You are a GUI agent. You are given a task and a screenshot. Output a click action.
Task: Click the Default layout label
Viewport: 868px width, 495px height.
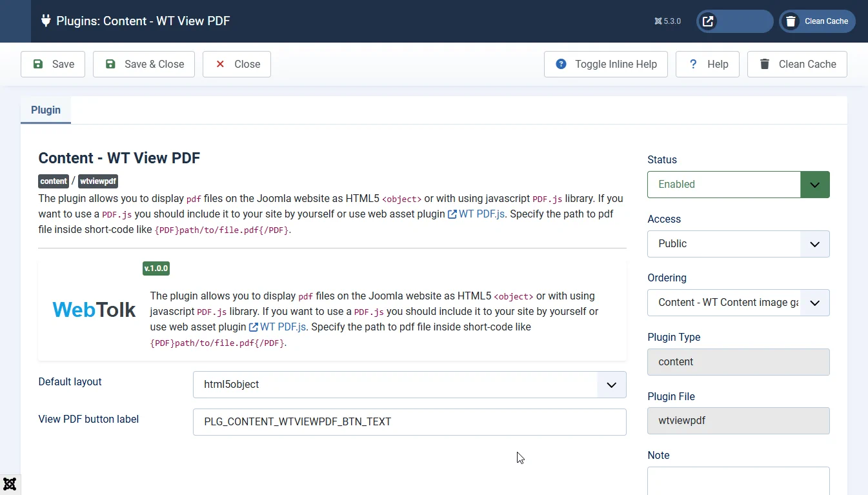70,381
